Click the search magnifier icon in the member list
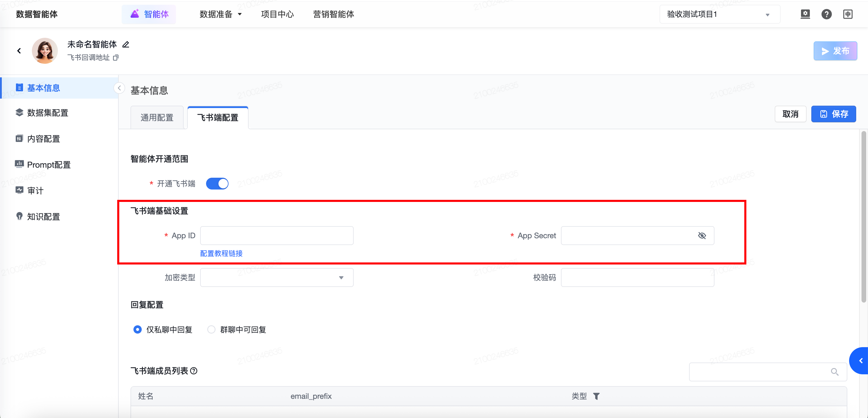This screenshot has width=868, height=418. [834, 372]
